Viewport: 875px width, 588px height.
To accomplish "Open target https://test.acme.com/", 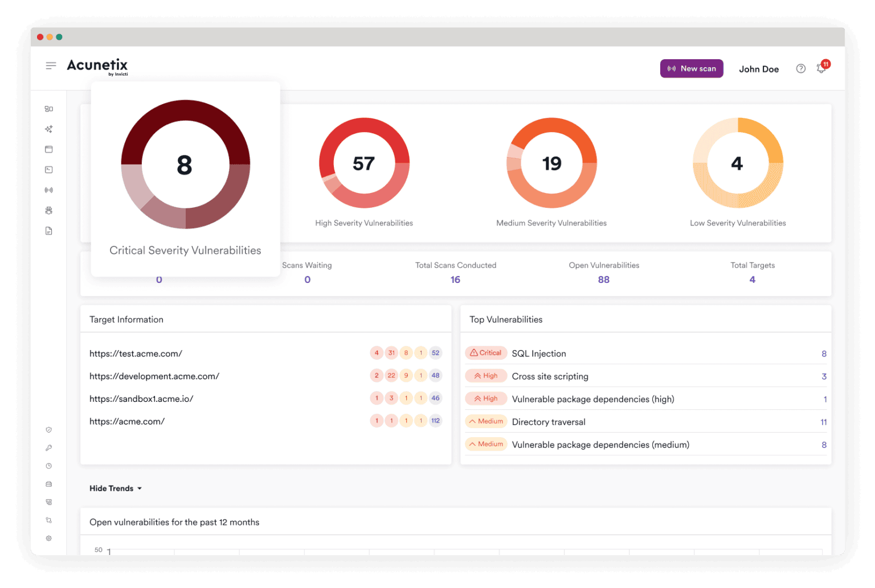I will pos(136,353).
